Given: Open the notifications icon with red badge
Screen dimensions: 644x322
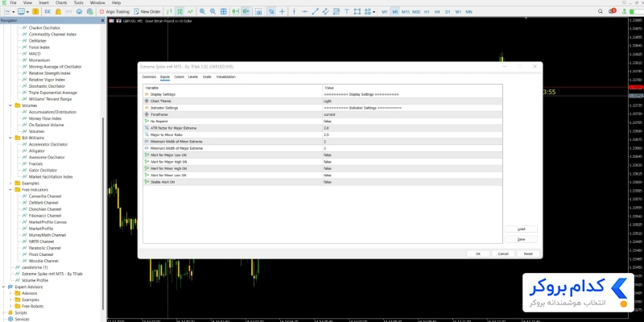Looking at the screenshot, I should pyautogui.click(x=613, y=11).
